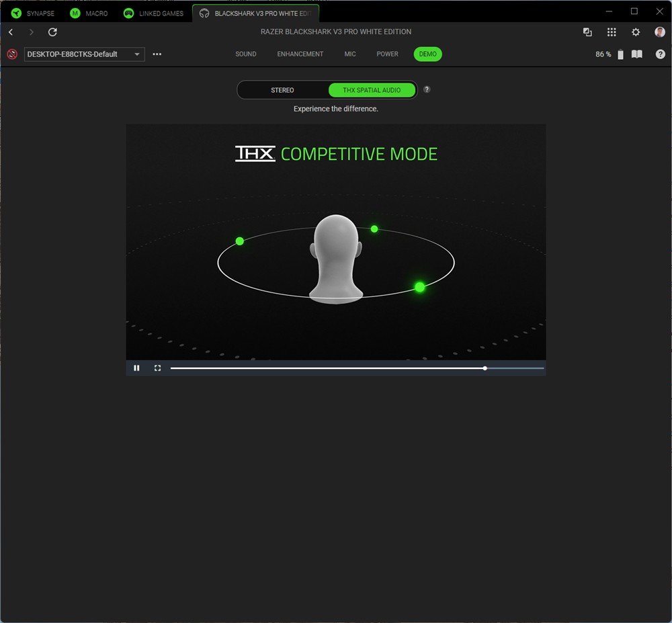Image resolution: width=672 pixels, height=623 pixels.
Task: Open settings via the gear icon
Action: pyautogui.click(x=636, y=32)
